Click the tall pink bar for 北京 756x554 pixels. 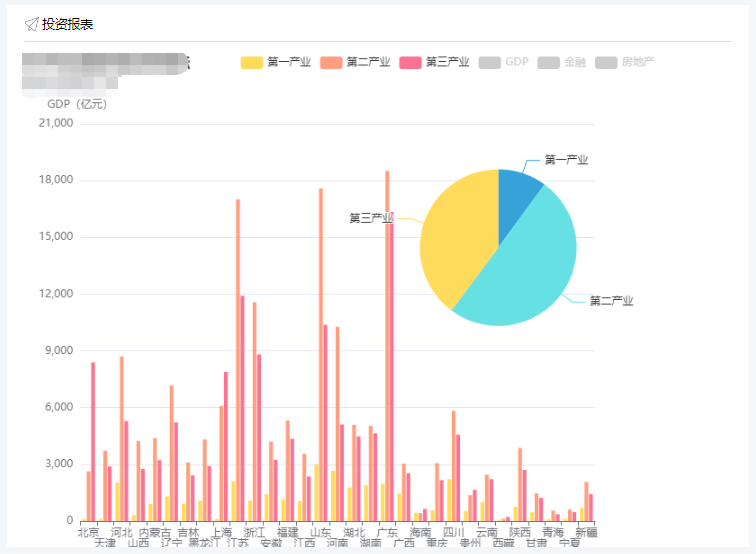pos(93,440)
